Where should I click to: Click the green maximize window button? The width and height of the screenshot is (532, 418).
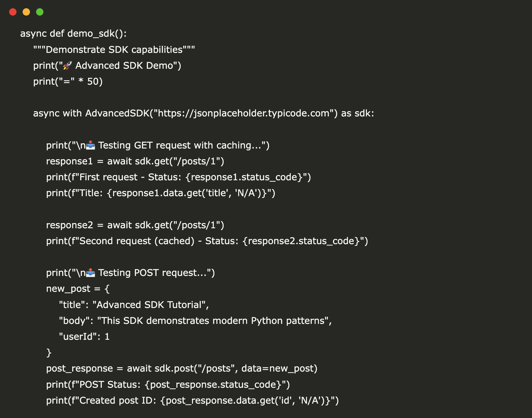[x=40, y=12]
